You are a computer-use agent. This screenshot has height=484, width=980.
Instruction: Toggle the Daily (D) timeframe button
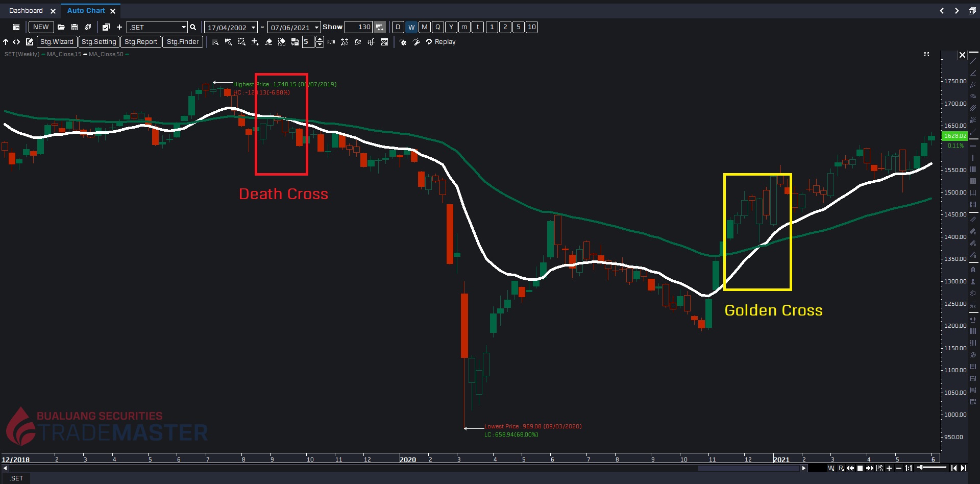[x=398, y=27]
